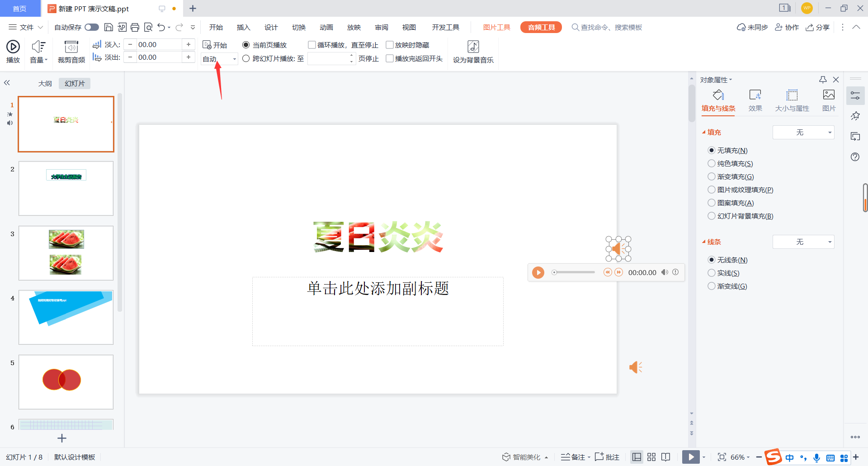Open the Picture (图片) properties icon

tap(829, 95)
